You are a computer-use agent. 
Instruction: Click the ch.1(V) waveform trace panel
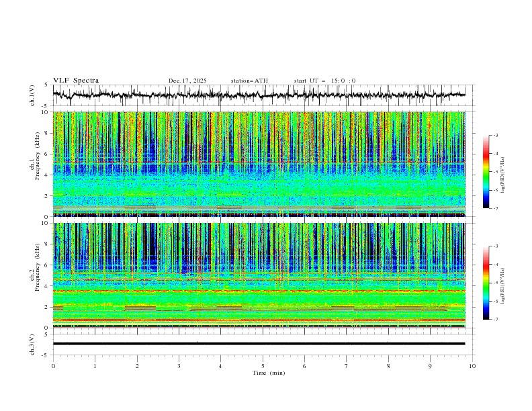(x=262, y=95)
